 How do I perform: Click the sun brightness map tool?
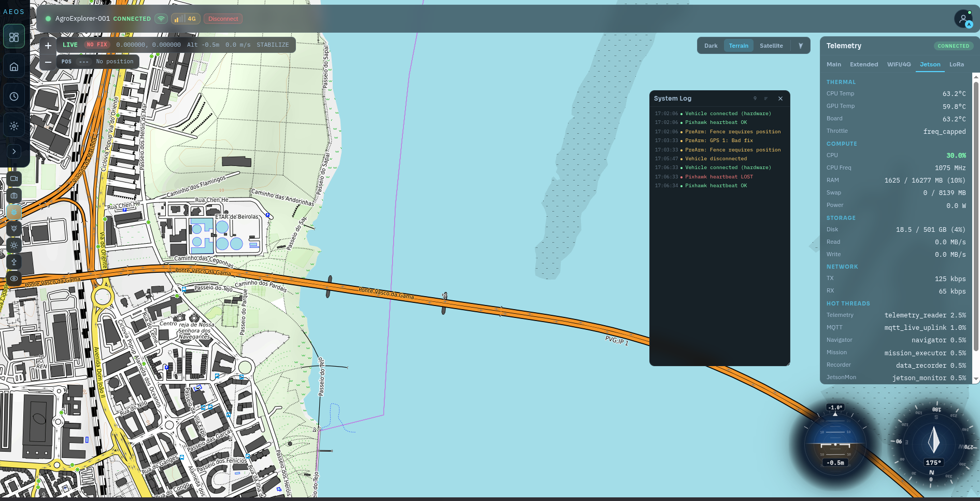tap(14, 245)
